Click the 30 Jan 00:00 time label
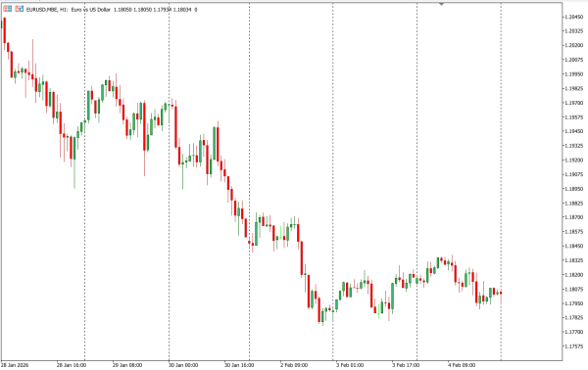Image resolution: width=588 pixels, height=370 pixels. pos(183,365)
